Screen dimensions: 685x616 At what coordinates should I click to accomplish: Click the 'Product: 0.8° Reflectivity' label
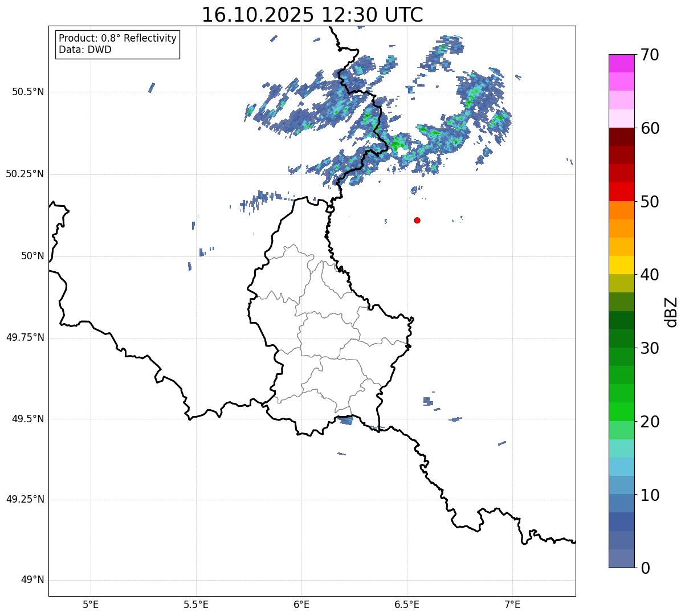pos(118,38)
